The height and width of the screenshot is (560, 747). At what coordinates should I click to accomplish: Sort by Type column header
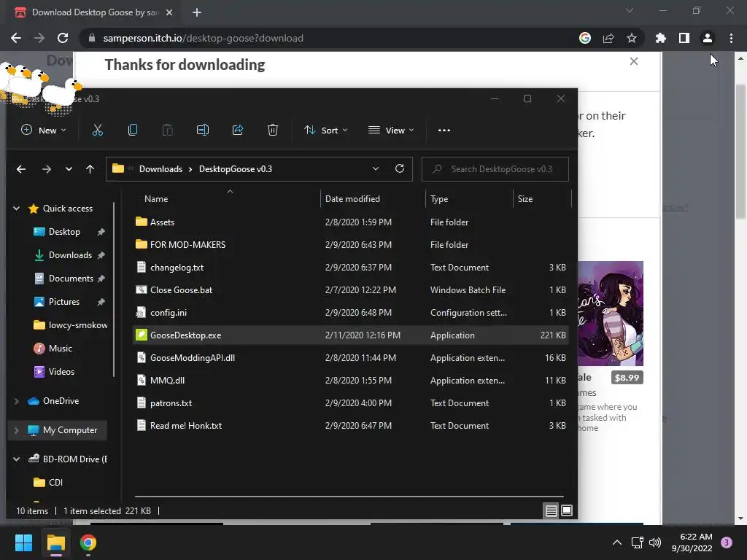(469, 199)
